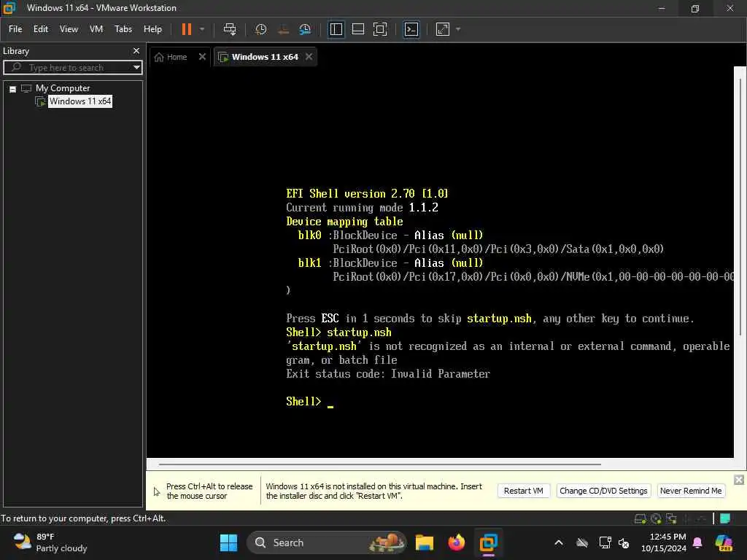747x560 pixels.
Task: Close the Windows 11 x64 tab
Action: (309, 57)
